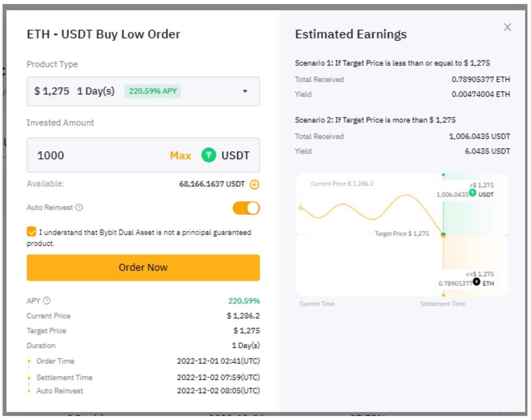Click Max to invest all available USDT
531x420 pixels.
coord(180,155)
